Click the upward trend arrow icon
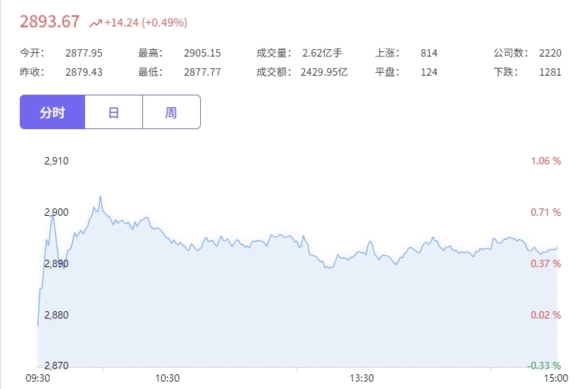The height and width of the screenshot is (389, 588). pyautogui.click(x=95, y=23)
